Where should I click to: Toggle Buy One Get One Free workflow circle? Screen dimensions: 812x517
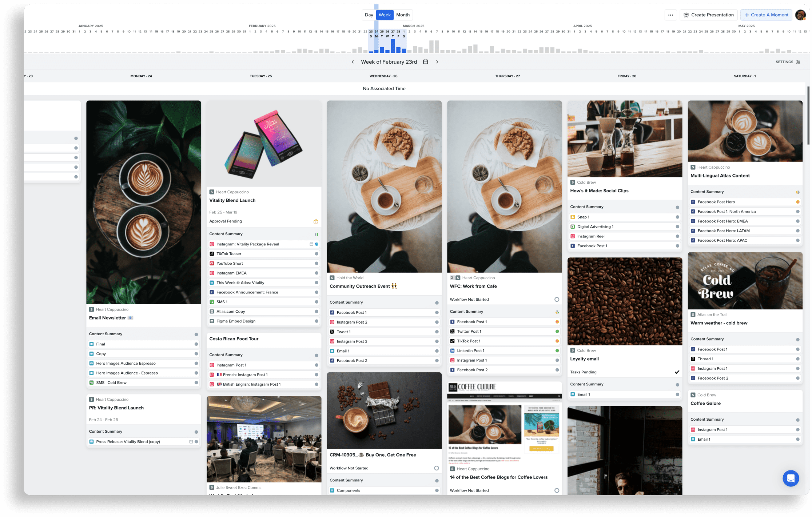[437, 468]
